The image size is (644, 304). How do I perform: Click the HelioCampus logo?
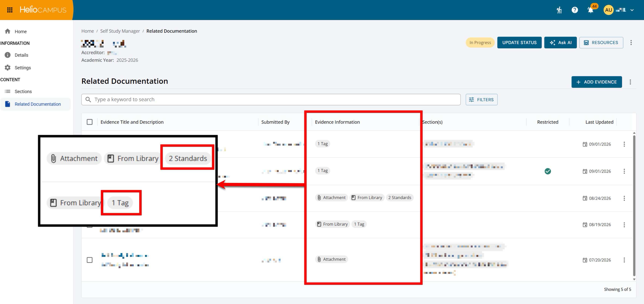point(43,10)
